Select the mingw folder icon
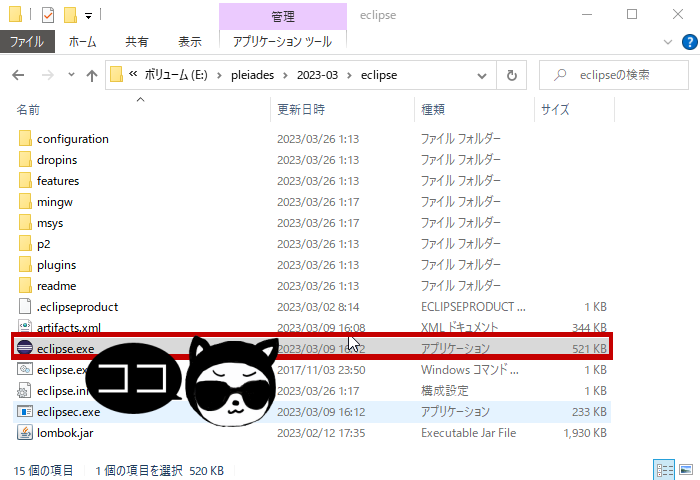Viewport: 700px width, 480px height. tap(25, 201)
